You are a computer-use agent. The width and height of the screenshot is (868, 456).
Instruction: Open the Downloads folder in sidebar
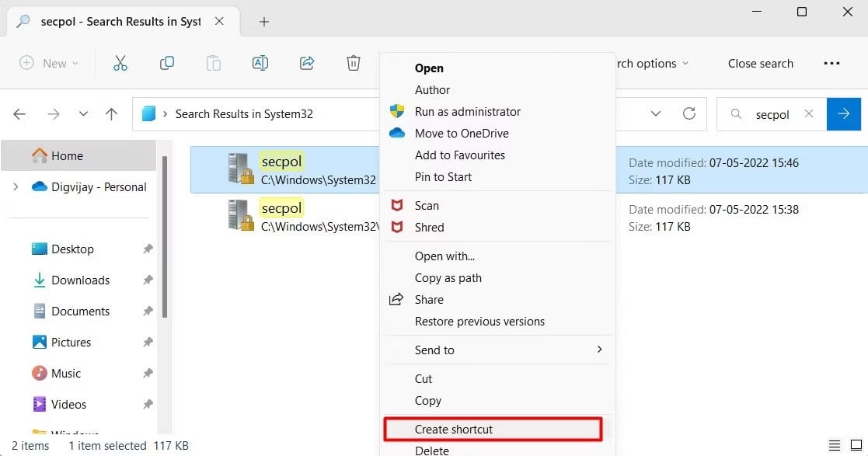point(80,280)
